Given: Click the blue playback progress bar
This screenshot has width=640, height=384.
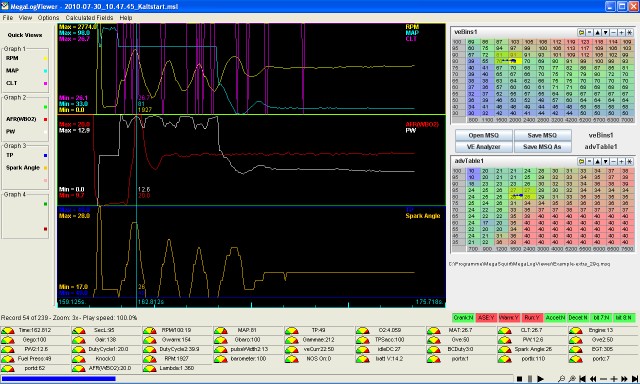Looking at the screenshot, I should tap(58, 379).
